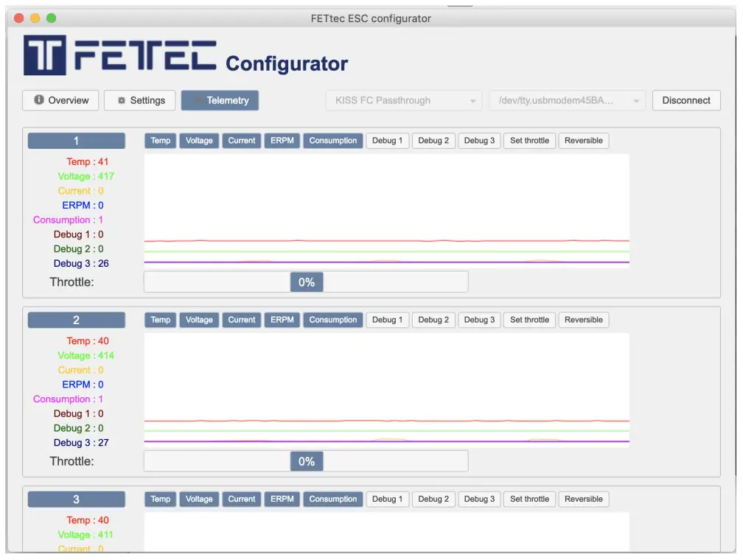Toggle Current graph for ESC 2
Screen dimensions: 743x560
242,320
